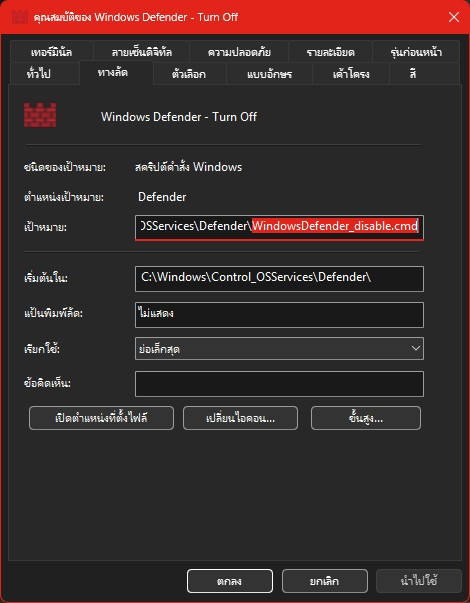The height and width of the screenshot is (603, 470).
Task: Click the "Windows Defender - Turn Off" name text
Action: pos(179,117)
